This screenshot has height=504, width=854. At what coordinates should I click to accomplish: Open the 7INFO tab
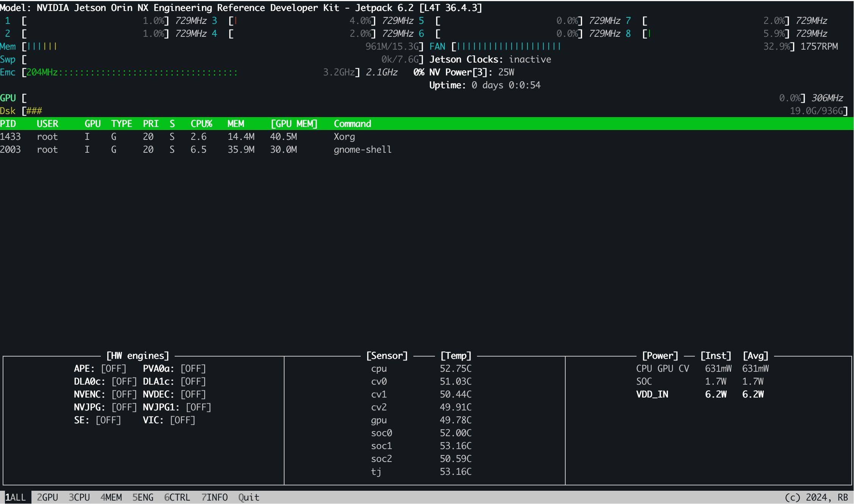coord(214,497)
